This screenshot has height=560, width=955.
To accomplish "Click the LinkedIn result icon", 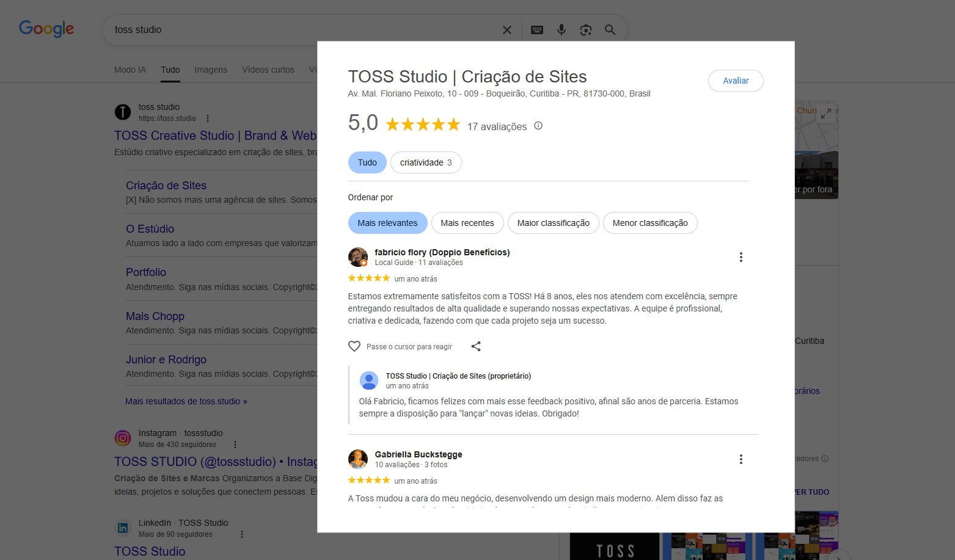I will 123,528.
